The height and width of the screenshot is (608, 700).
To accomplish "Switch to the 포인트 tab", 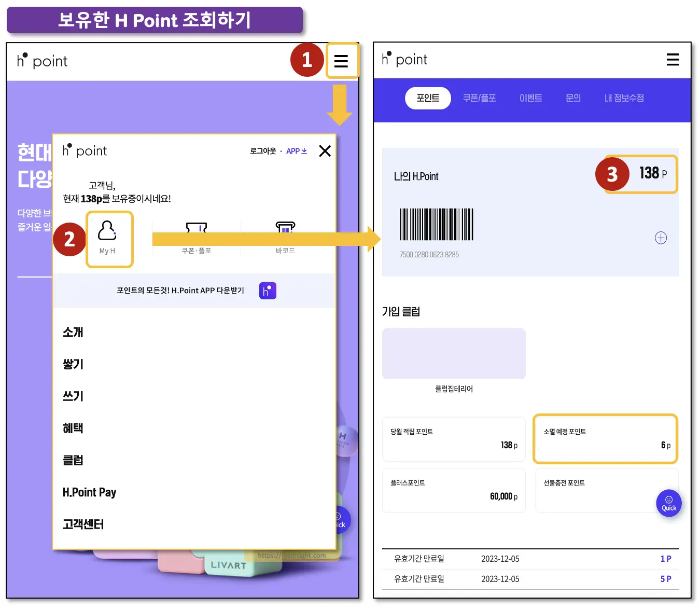I will coord(427,98).
